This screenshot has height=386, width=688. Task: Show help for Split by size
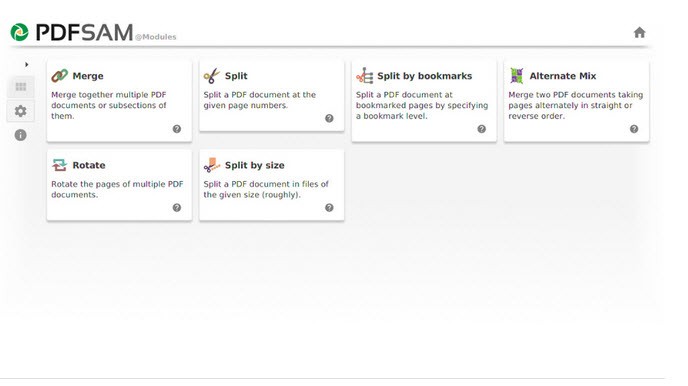coord(329,208)
